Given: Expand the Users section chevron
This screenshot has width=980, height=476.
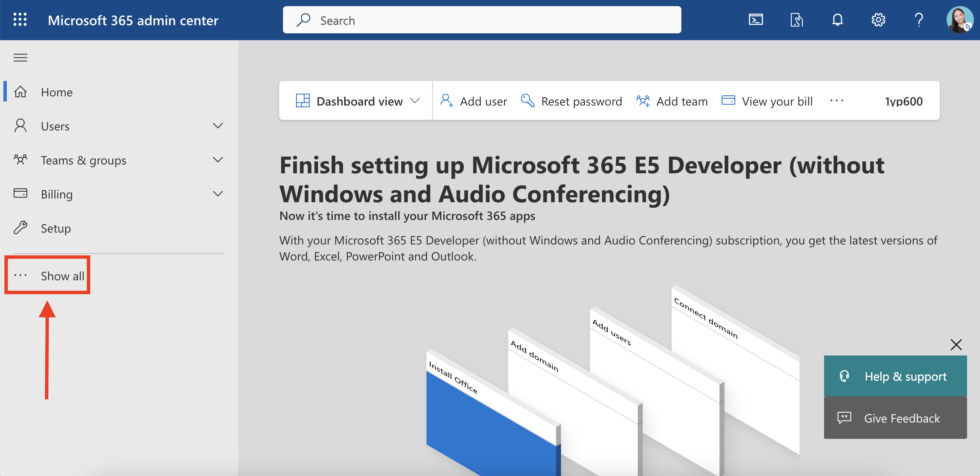Looking at the screenshot, I should coord(218,126).
